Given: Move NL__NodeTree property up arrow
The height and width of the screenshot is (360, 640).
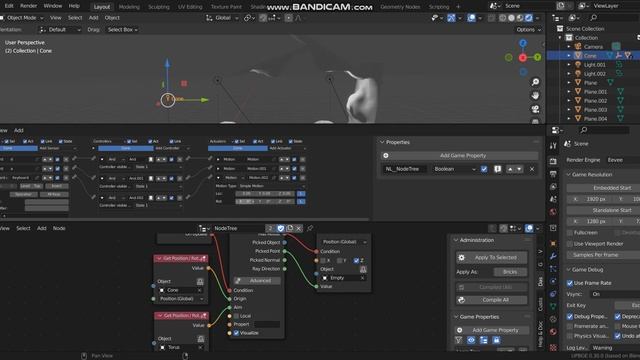Looking at the screenshot, I should pyautogui.click(x=510, y=169).
